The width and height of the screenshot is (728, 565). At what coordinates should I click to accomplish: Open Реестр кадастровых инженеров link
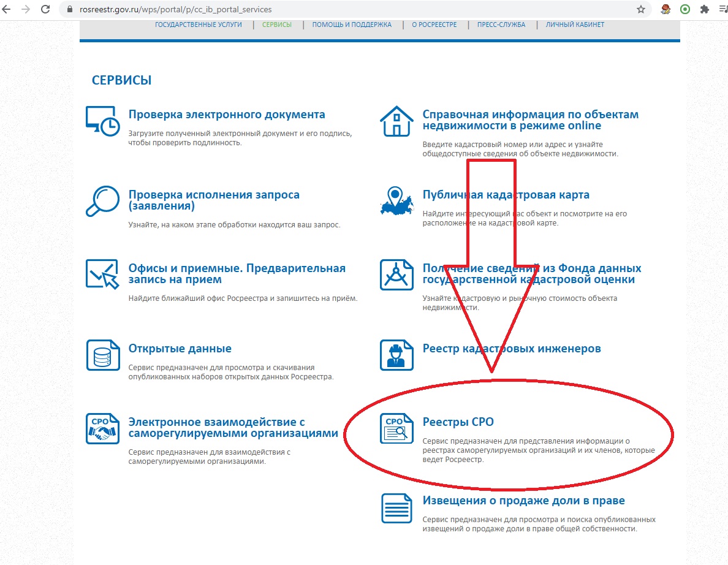511,349
